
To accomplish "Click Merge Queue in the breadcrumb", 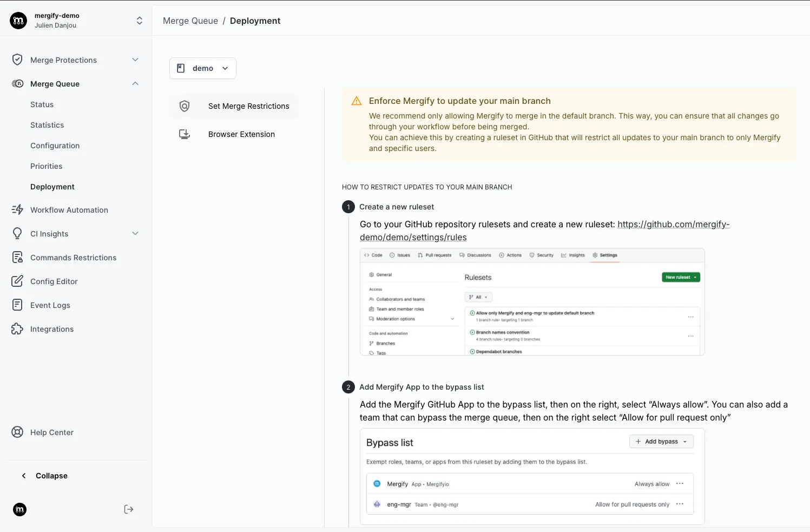I will [x=190, y=20].
